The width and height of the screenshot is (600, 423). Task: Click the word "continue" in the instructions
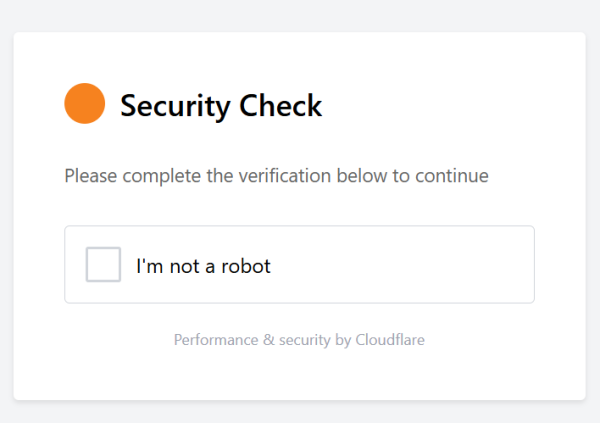click(452, 176)
